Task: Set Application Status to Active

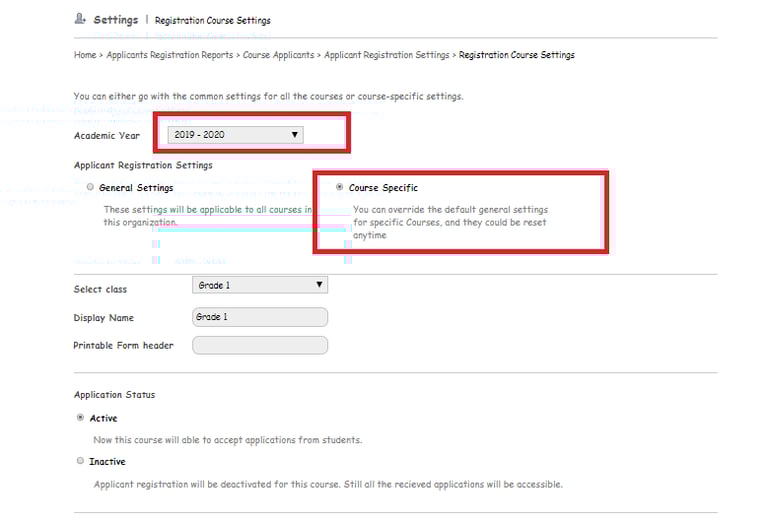Action: pyautogui.click(x=80, y=418)
